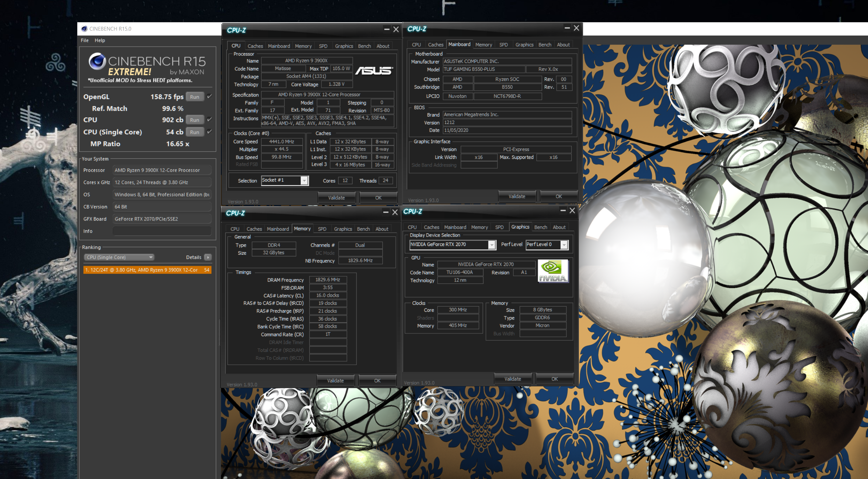
Task: Open the Perf Level 0 dropdown
Action: (x=564, y=245)
